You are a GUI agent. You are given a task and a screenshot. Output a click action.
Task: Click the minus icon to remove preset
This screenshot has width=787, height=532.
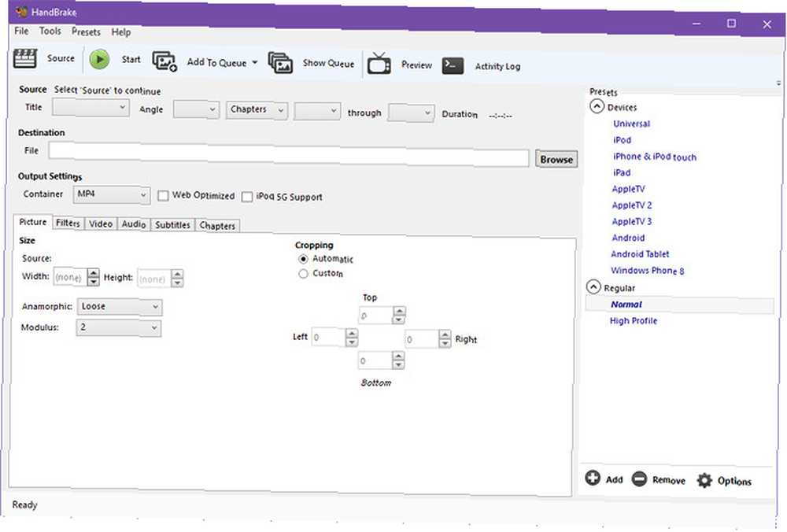[639, 478]
